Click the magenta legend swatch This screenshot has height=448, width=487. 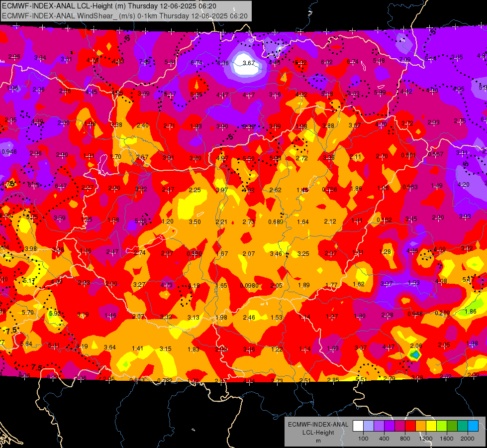click(x=400, y=426)
